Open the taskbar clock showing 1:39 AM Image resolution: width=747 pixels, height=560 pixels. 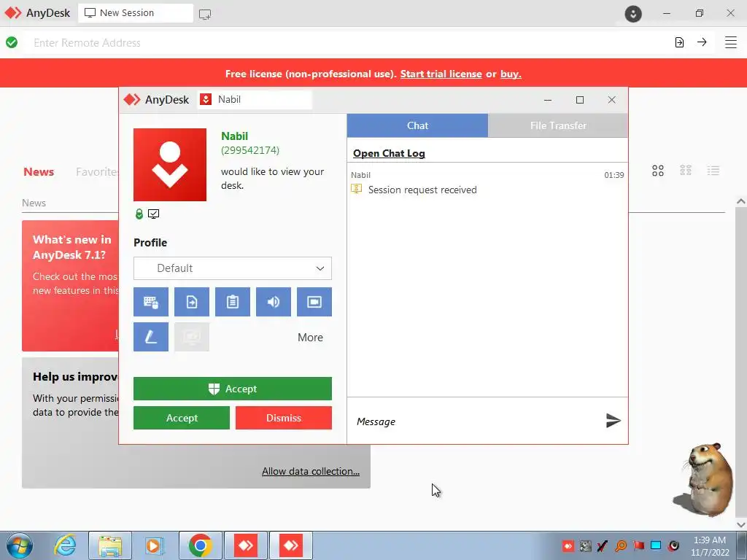pyautogui.click(x=710, y=545)
